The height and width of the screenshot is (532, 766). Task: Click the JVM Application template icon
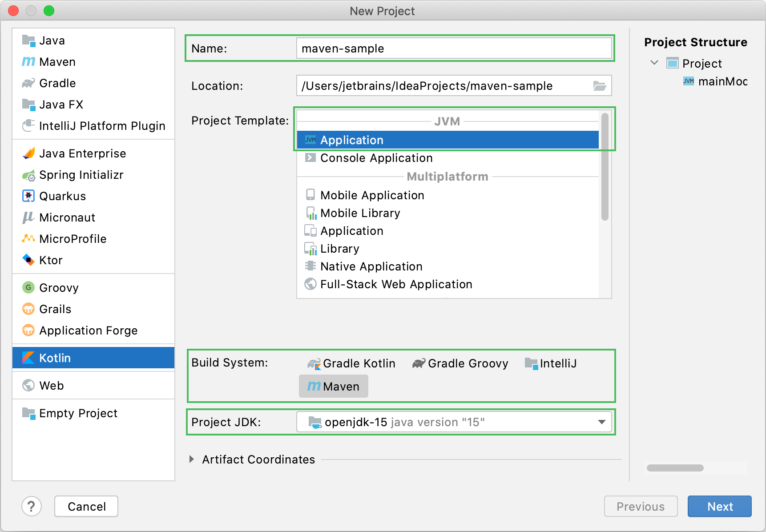(x=310, y=140)
